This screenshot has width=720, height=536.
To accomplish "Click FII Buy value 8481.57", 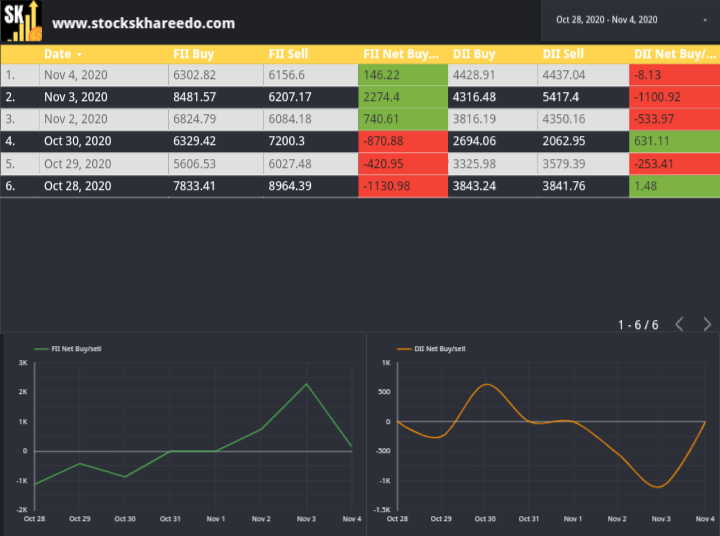I will coord(194,97).
